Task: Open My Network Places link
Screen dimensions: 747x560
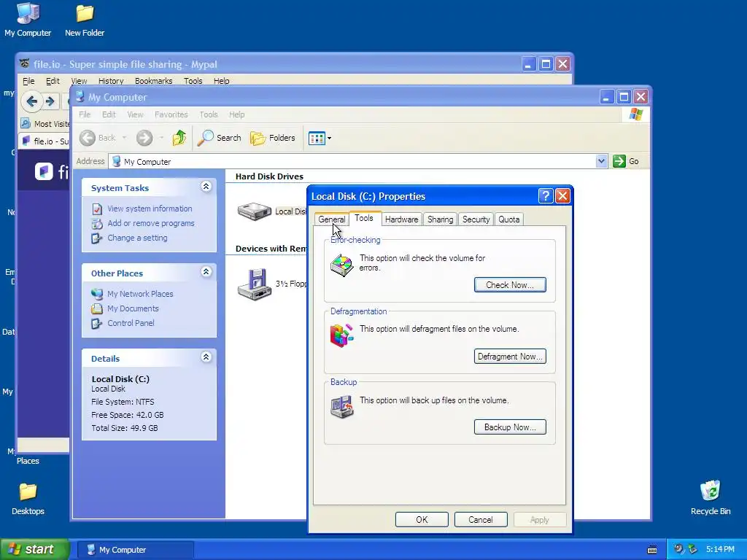Action: point(140,294)
